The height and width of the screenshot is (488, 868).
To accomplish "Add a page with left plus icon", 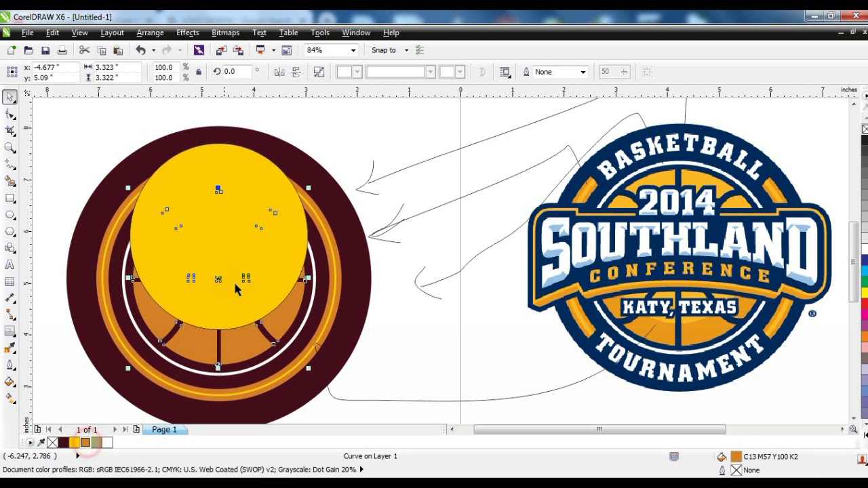I will coord(37,430).
